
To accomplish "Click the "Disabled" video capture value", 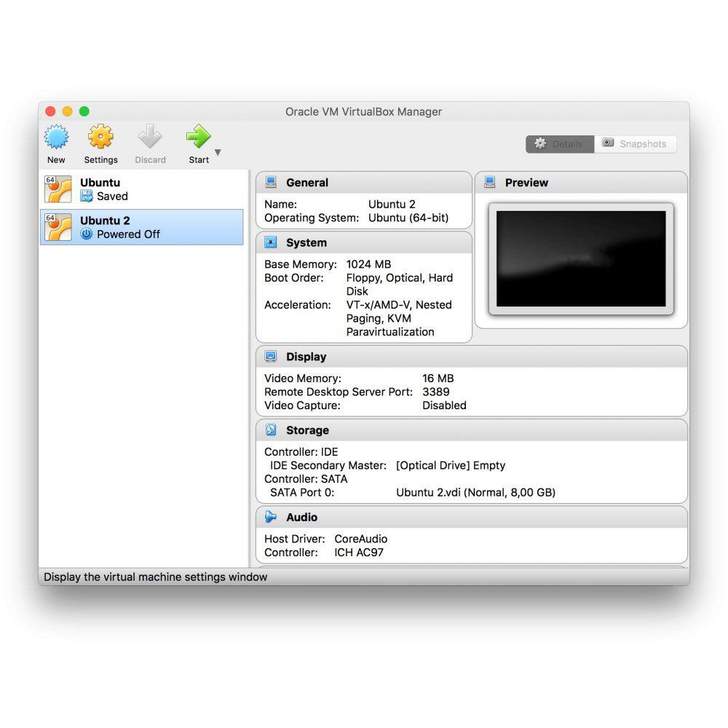I will pyautogui.click(x=444, y=405).
